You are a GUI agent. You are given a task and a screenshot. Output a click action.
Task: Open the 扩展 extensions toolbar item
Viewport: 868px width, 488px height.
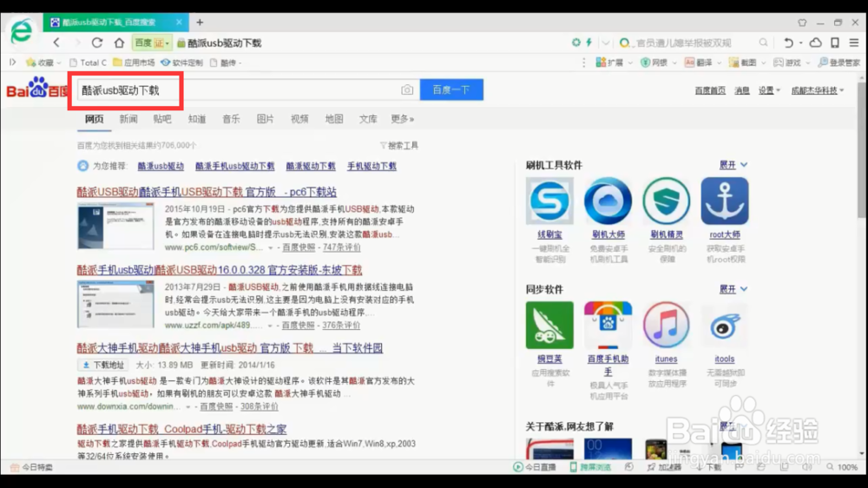pyautogui.click(x=614, y=63)
